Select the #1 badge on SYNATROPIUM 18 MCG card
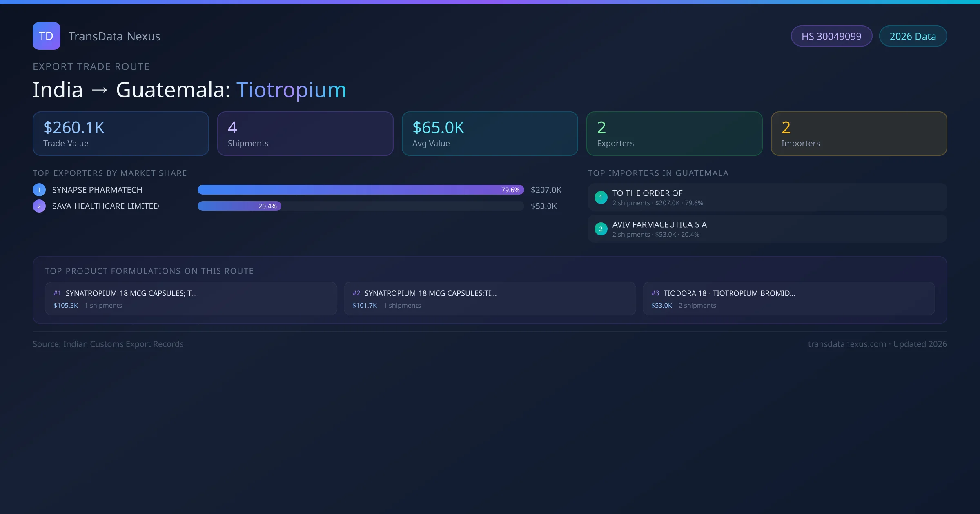Viewport: 980px width, 514px height. (x=57, y=293)
